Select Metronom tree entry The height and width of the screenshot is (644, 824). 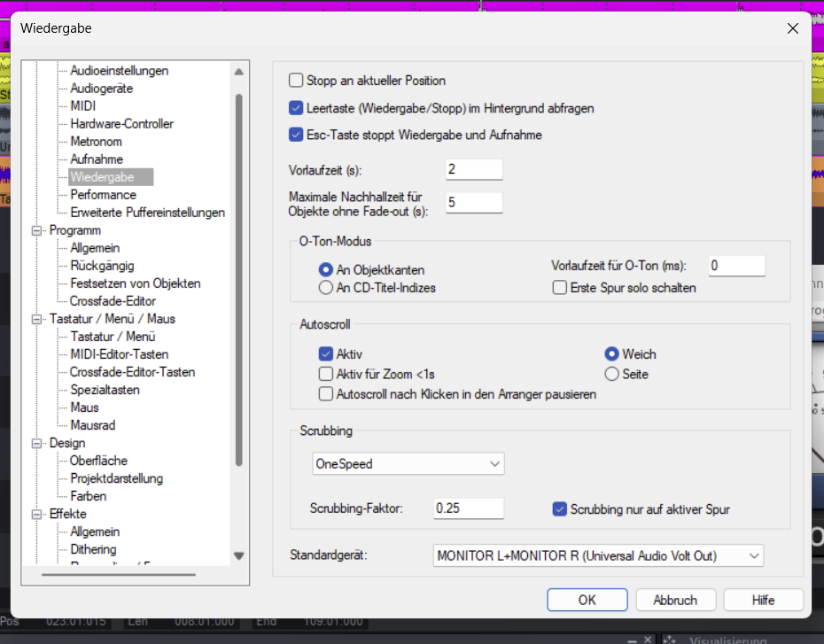[97, 142]
